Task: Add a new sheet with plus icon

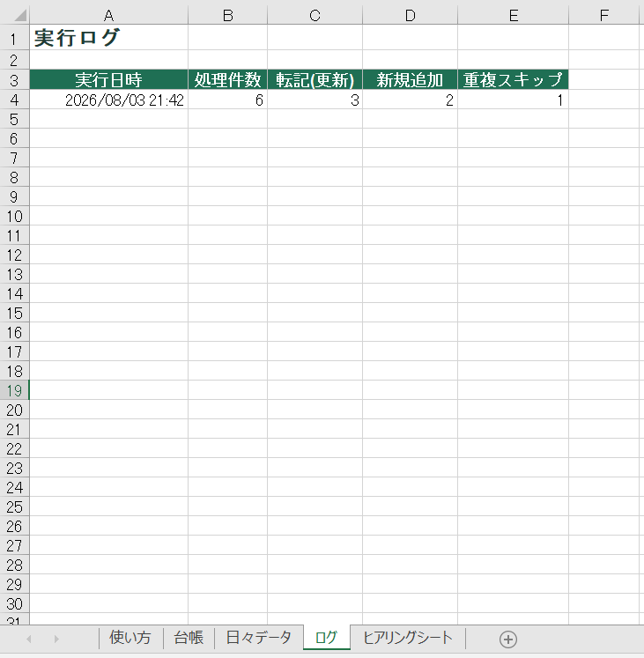Action: (508, 640)
